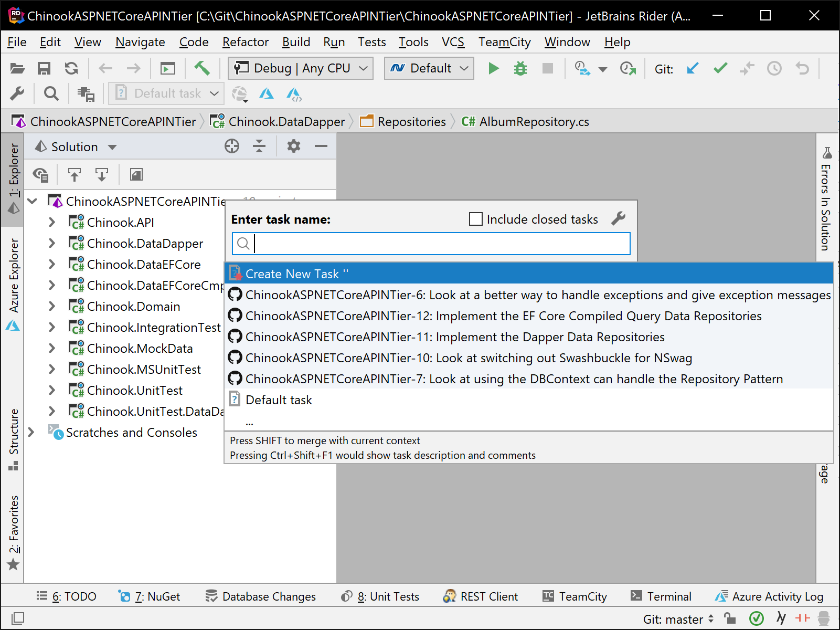Click the Build hammer icon

[x=202, y=68]
